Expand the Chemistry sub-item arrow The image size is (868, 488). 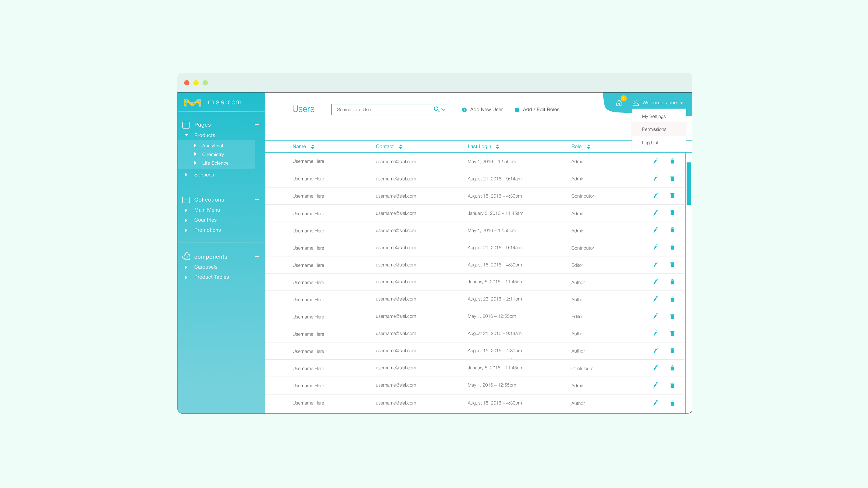(x=195, y=154)
